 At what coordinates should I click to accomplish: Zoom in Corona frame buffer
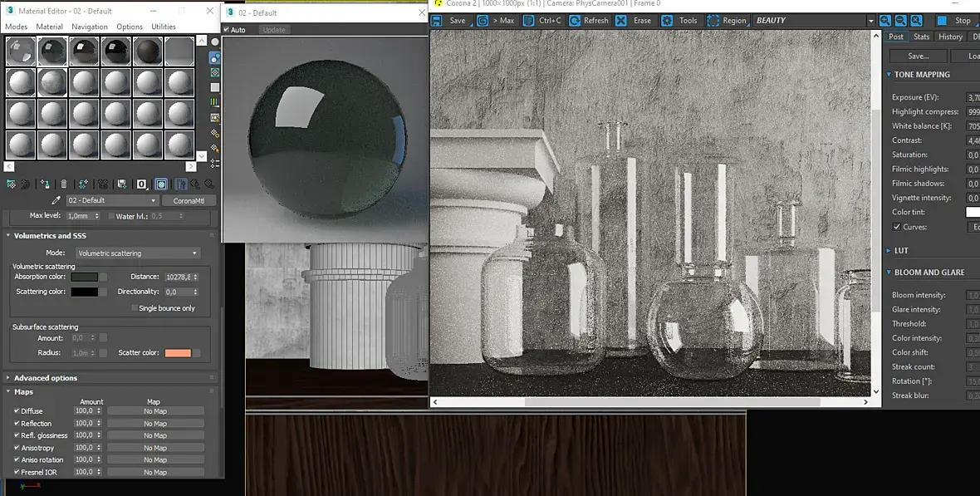tap(885, 21)
